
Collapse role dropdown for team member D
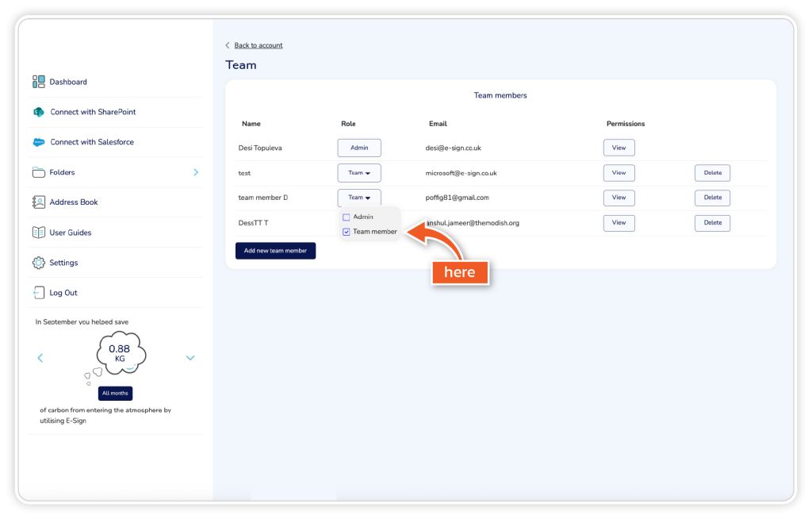click(359, 198)
